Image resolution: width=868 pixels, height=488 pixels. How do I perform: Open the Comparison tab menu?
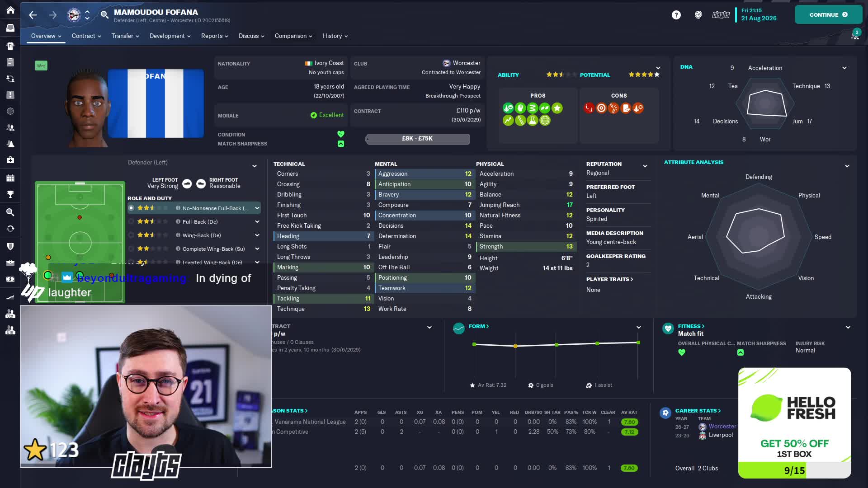pyautogui.click(x=293, y=36)
